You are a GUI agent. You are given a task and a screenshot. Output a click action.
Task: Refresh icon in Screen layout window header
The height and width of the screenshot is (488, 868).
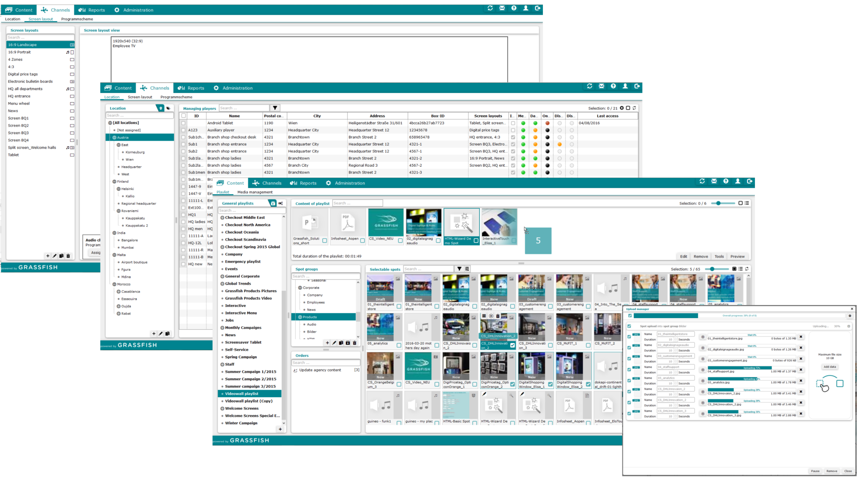[x=490, y=8]
